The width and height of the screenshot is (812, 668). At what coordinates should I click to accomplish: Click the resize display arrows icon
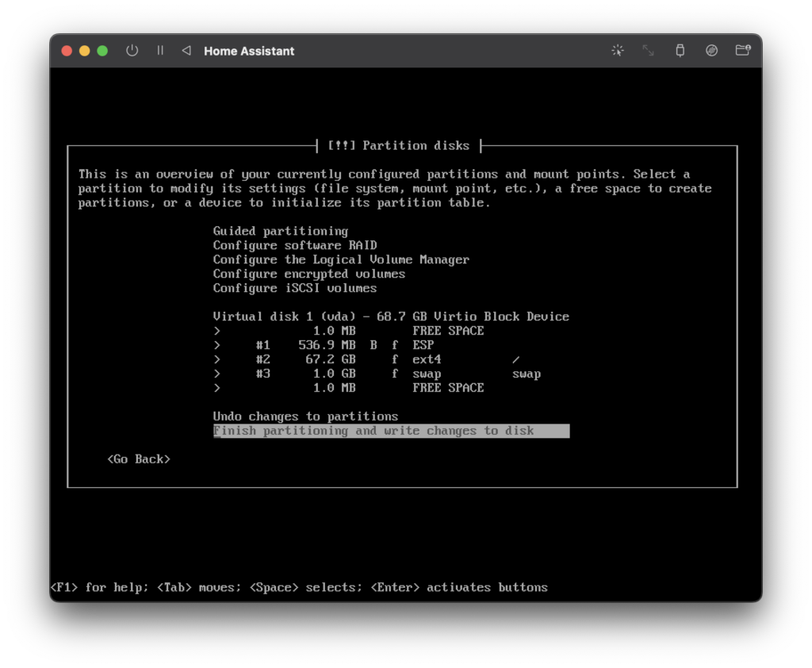pos(648,50)
